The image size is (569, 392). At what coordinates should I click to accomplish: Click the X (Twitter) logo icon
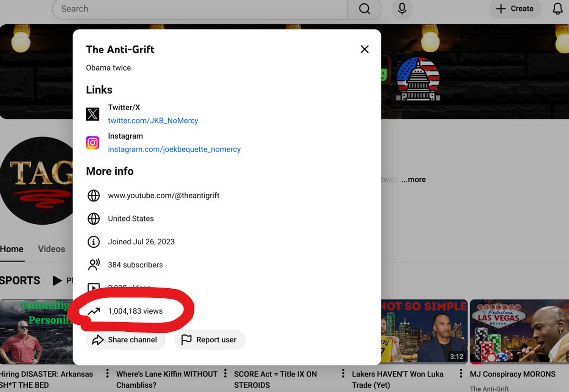(92, 114)
